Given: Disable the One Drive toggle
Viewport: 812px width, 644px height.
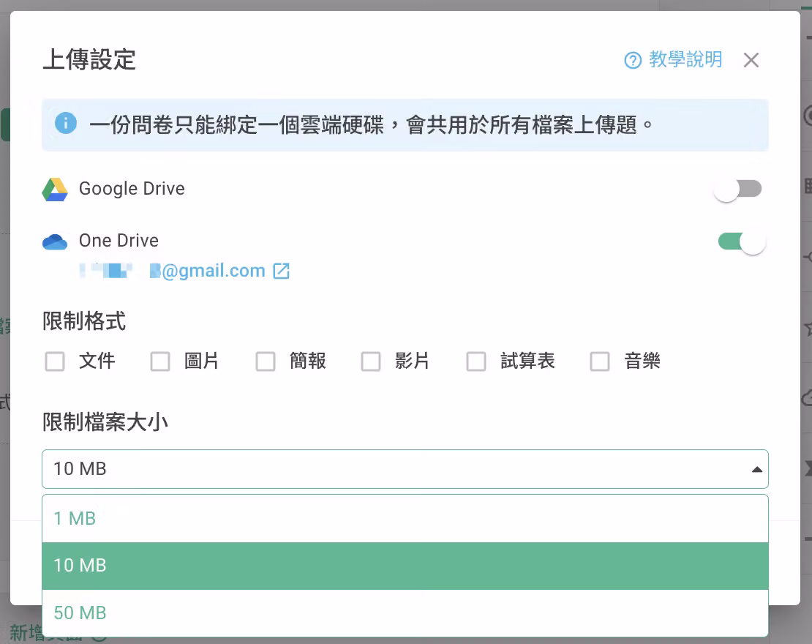Looking at the screenshot, I should pyautogui.click(x=742, y=241).
